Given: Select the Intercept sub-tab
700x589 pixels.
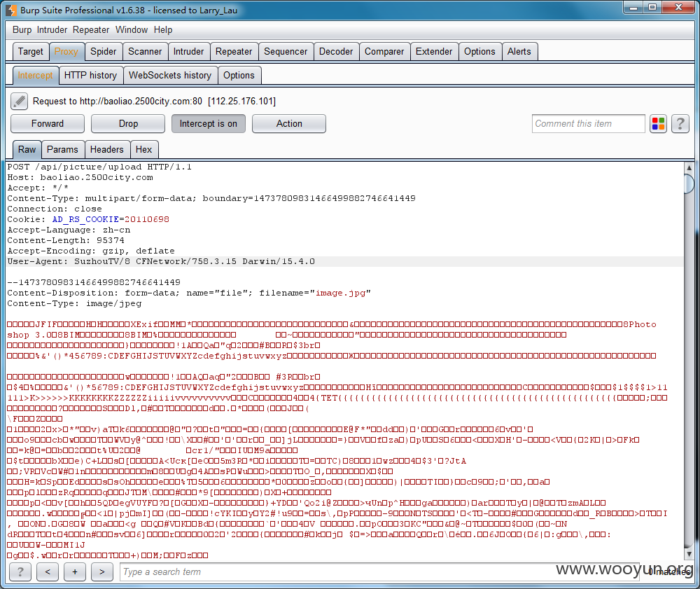Looking at the screenshot, I should click(35, 76).
